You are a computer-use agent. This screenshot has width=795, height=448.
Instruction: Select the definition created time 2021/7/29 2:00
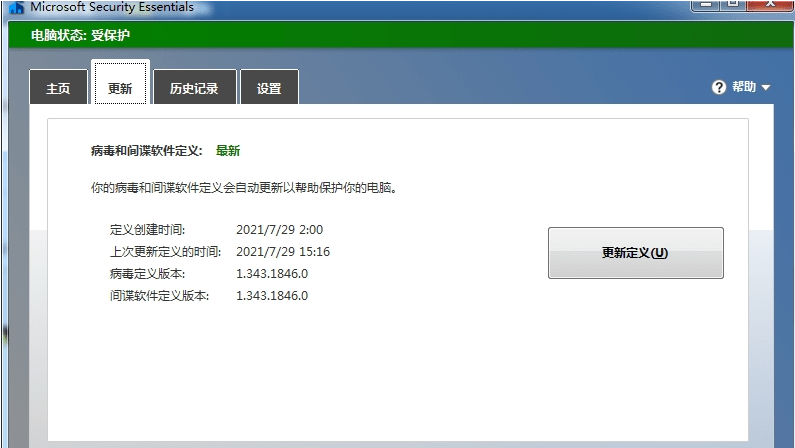279,230
